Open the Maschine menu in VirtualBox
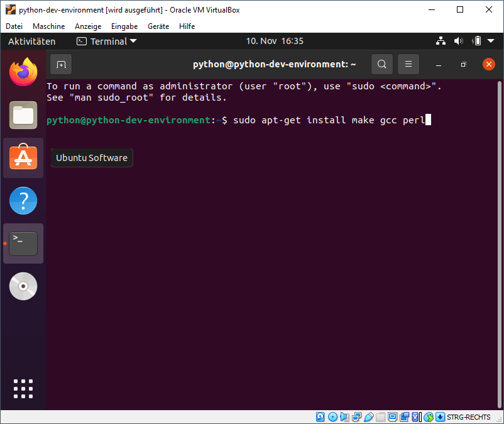504x424 pixels. point(48,26)
